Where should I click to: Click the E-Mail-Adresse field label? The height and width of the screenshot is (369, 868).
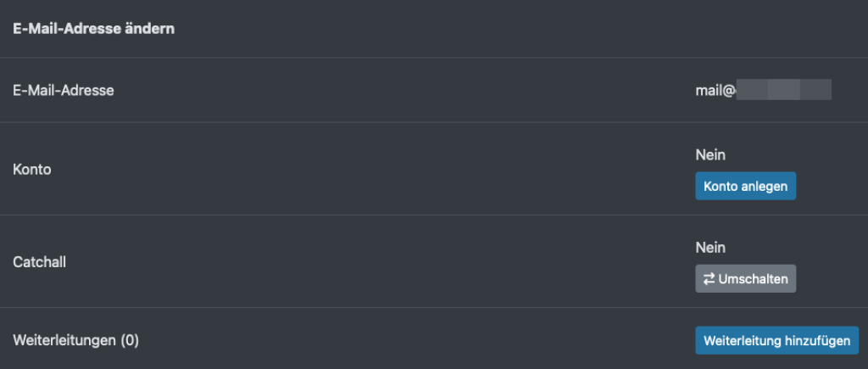[64, 90]
